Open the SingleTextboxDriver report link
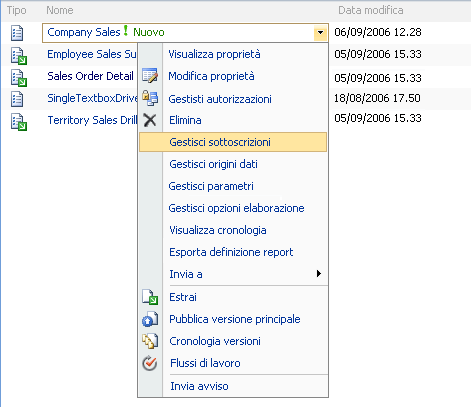 tap(92, 98)
